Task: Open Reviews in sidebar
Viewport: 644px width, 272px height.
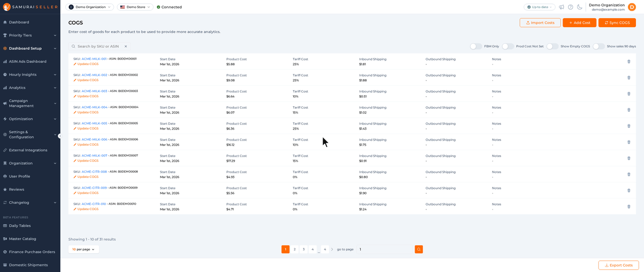Action: click(x=30, y=189)
